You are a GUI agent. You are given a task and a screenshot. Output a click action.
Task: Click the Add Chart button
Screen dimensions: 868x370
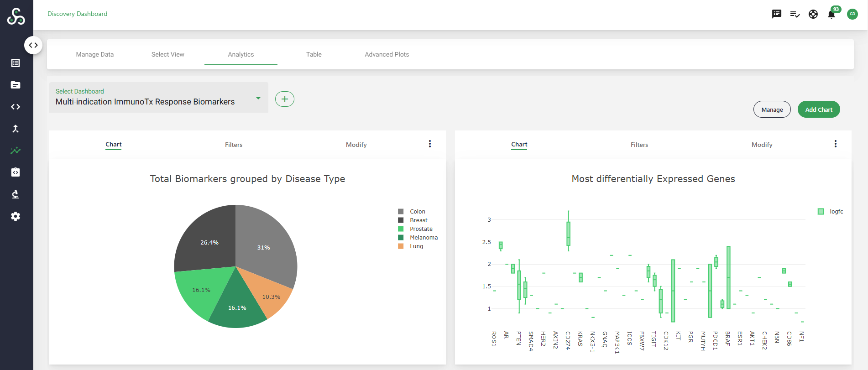point(819,109)
